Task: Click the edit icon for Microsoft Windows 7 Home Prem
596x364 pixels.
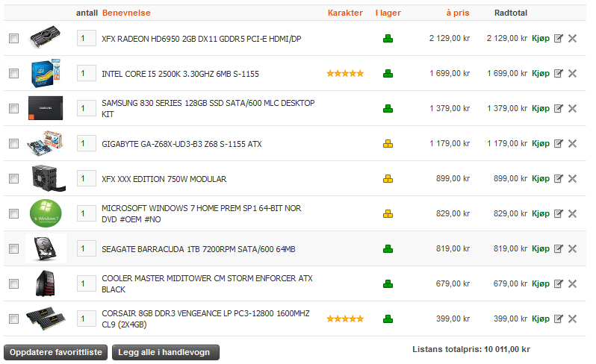Action: (x=558, y=213)
